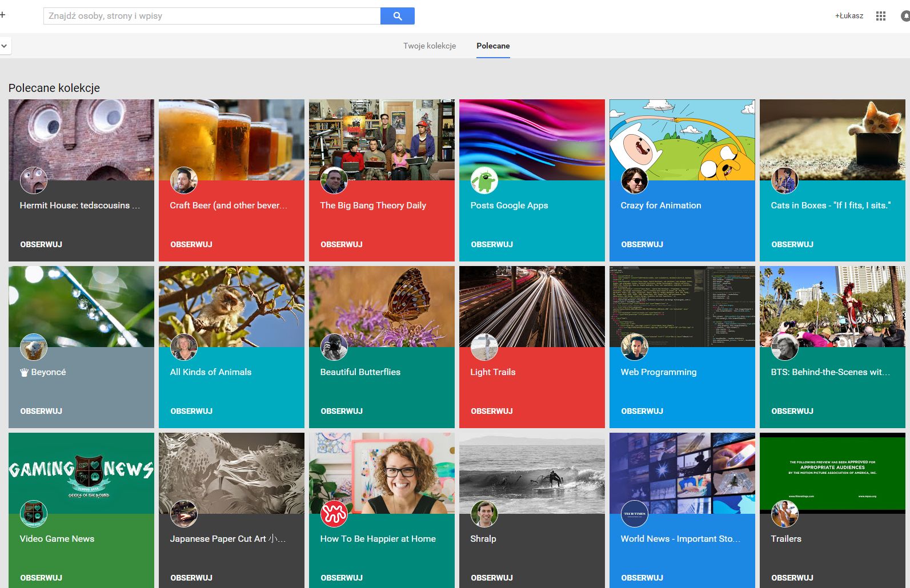Click the Craft Beer owner avatar
Image resolution: width=910 pixels, height=588 pixels.
click(x=184, y=180)
